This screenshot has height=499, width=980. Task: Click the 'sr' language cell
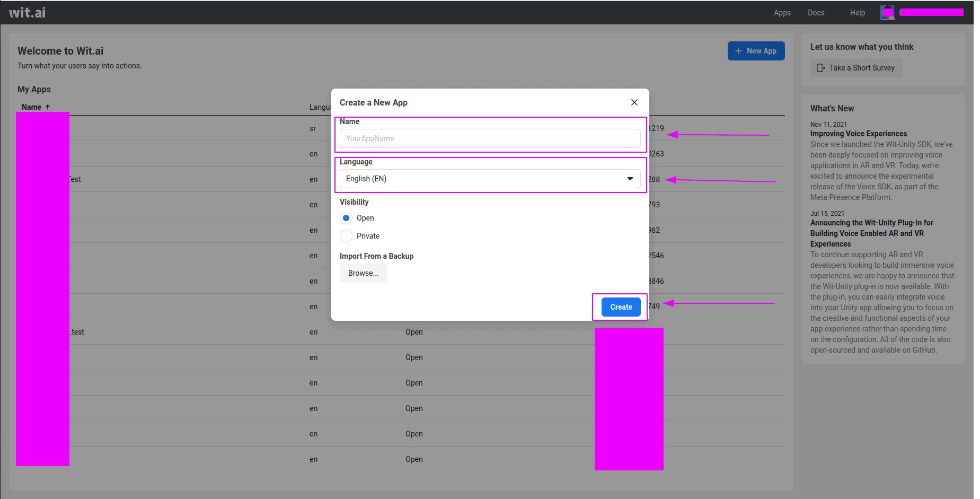(313, 128)
